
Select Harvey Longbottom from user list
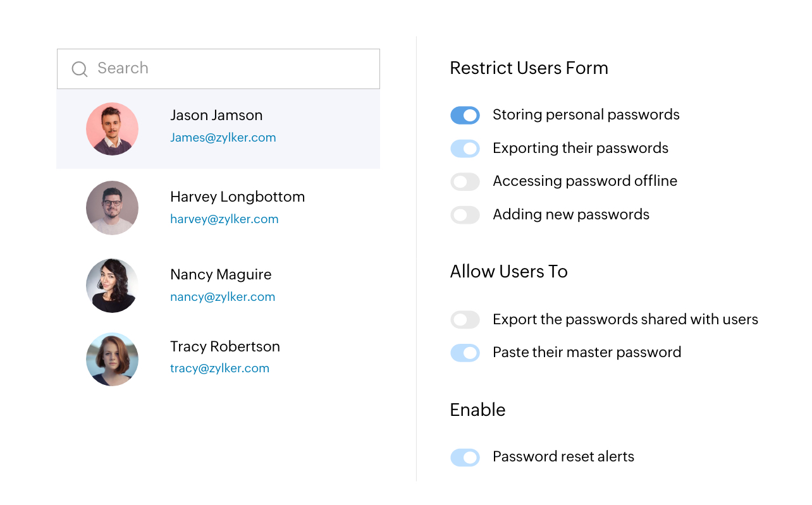pos(237,197)
